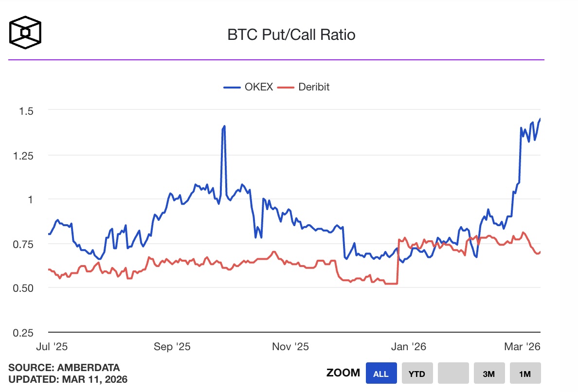The image size is (578, 392).
Task: Select the blue OKEX legend marker
Action: 232,87
